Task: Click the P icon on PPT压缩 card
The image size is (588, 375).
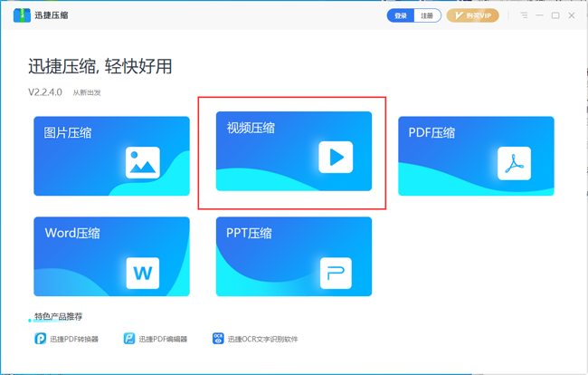Action: [x=336, y=273]
